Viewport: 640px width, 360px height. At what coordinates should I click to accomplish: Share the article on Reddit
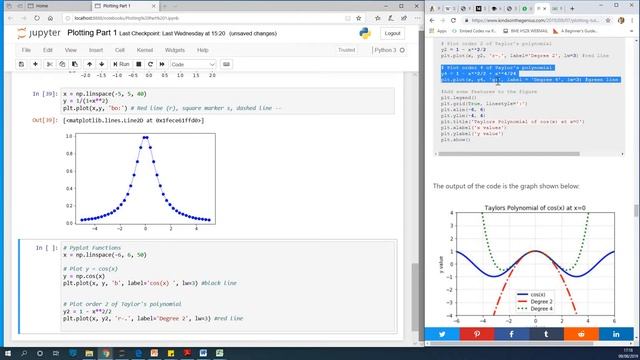581,334
